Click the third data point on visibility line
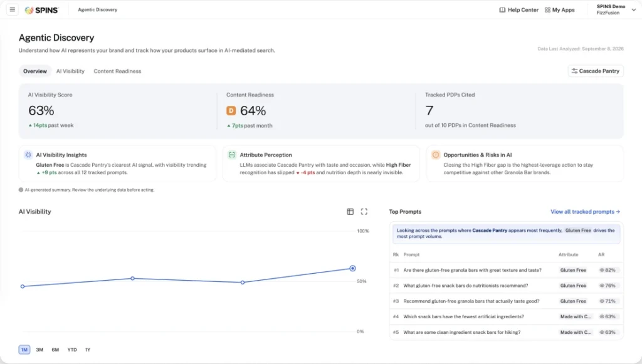 [243, 282]
